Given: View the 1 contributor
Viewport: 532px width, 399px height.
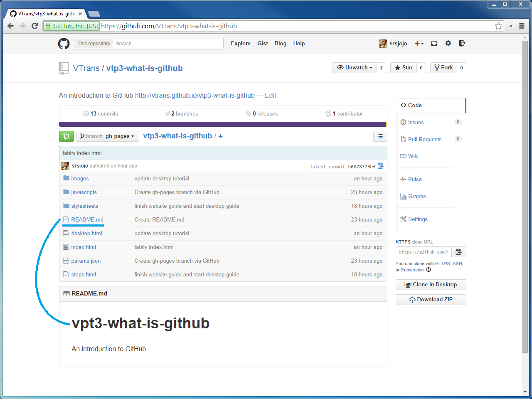Looking at the screenshot, I should pos(344,113).
